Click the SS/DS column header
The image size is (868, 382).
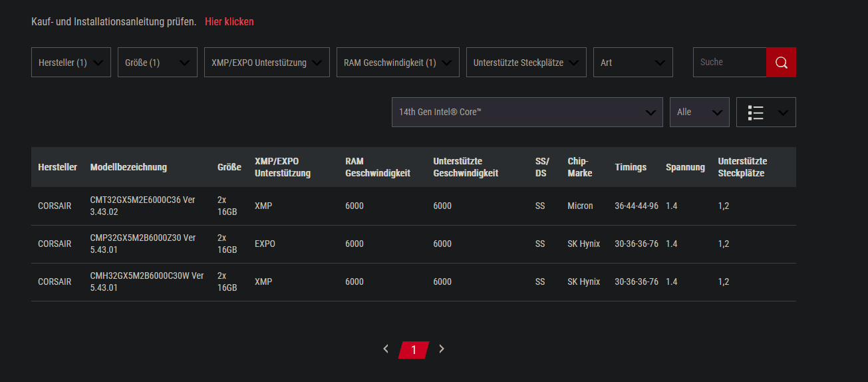[x=542, y=167]
